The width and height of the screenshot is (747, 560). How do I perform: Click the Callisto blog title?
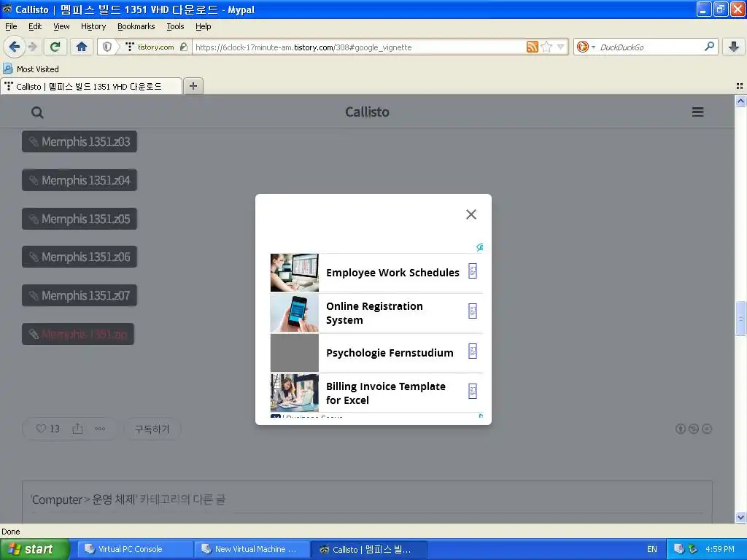click(x=368, y=112)
